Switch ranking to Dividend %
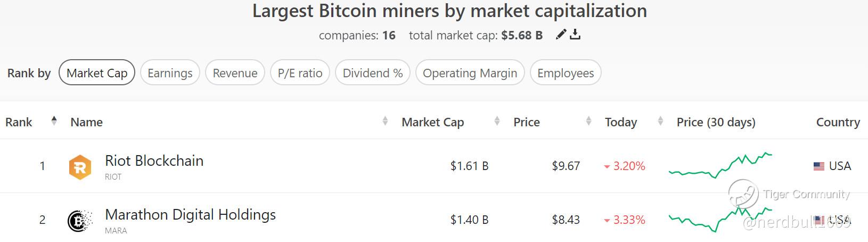868x242 pixels. pos(373,73)
